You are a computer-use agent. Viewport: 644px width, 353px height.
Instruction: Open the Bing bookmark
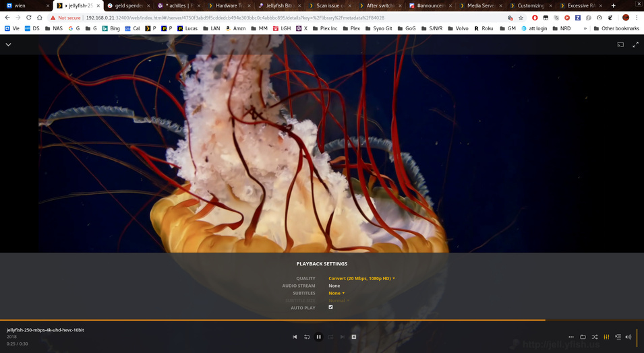tap(111, 28)
